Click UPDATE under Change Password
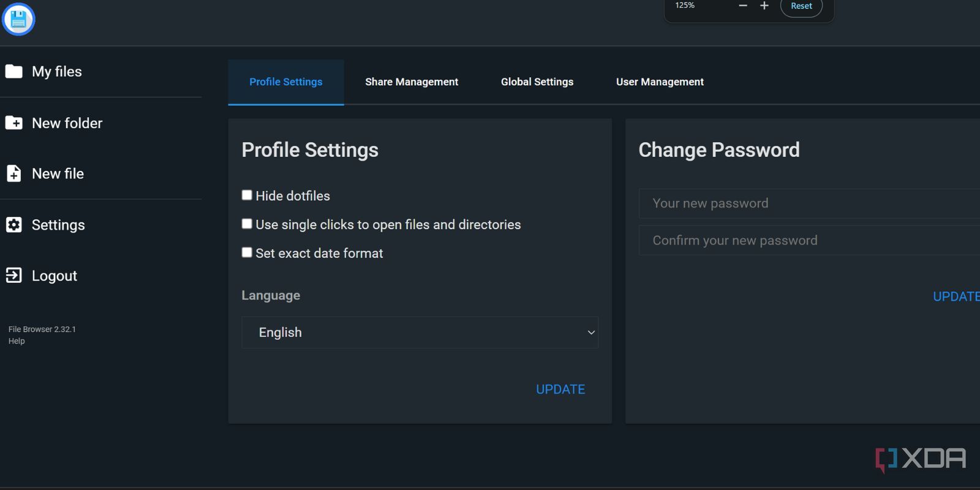Screen dimensions: 980x490 click(x=956, y=296)
